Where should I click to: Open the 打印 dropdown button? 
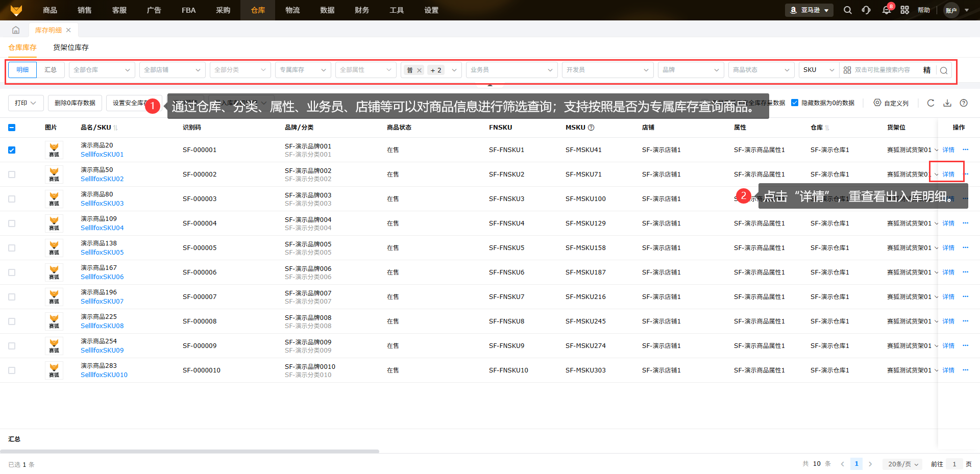point(26,103)
